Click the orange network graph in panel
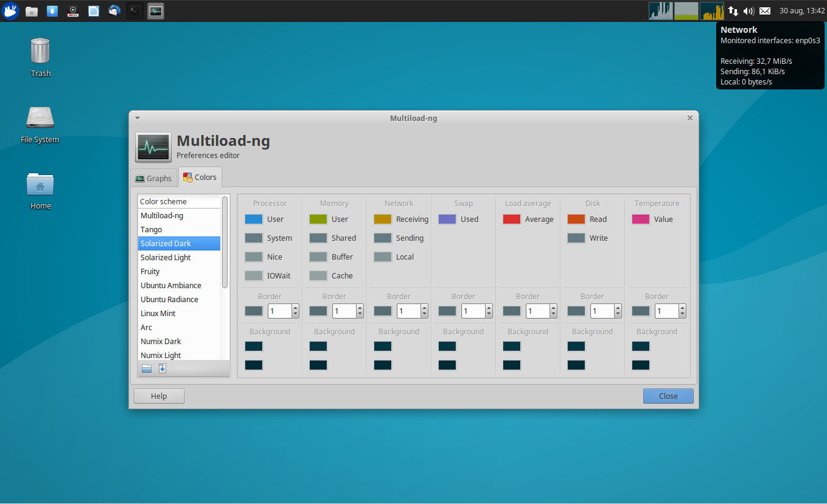 pyautogui.click(x=711, y=11)
